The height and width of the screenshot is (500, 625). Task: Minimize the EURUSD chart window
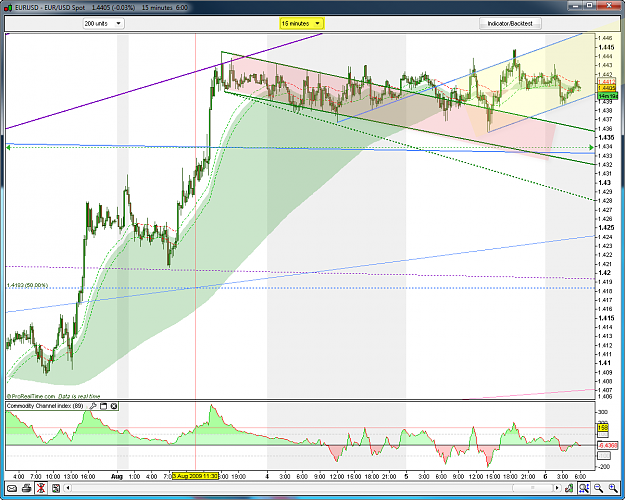pyautogui.click(x=575, y=6)
